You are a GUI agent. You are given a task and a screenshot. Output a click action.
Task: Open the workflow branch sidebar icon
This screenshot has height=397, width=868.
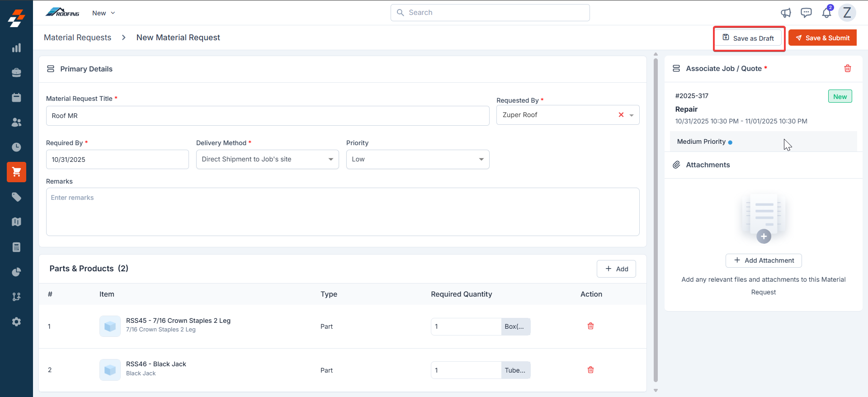pyautogui.click(x=16, y=297)
